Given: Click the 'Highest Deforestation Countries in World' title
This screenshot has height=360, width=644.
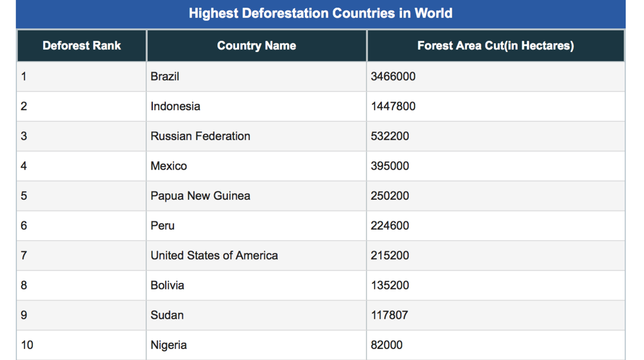Looking at the screenshot, I should point(320,13).
